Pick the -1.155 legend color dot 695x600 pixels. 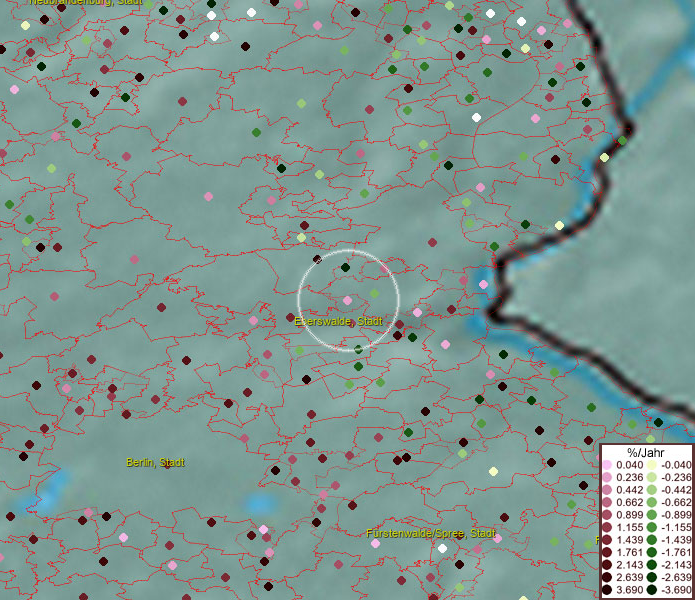652,527
